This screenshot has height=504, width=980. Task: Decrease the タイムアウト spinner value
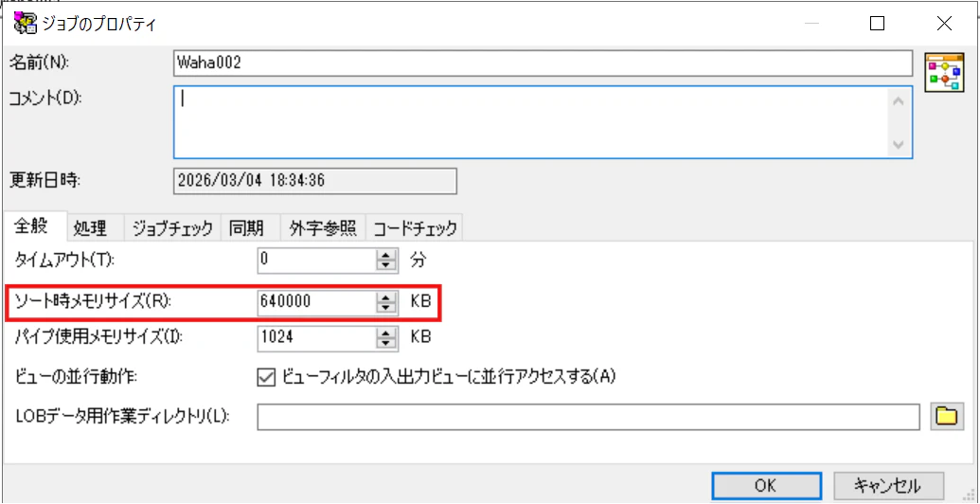tap(386, 265)
